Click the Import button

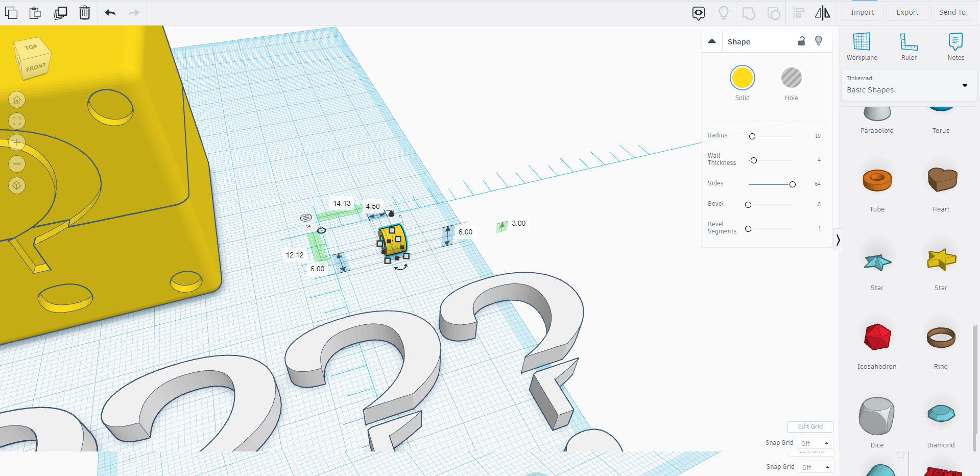pyautogui.click(x=862, y=12)
